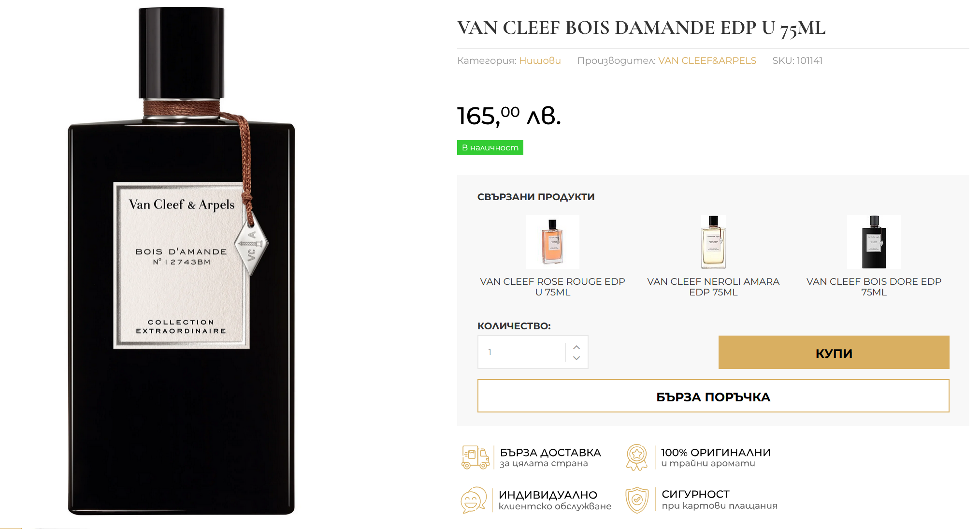
Task: Increase quantity with the up arrow
Action: (x=576, y=347)
